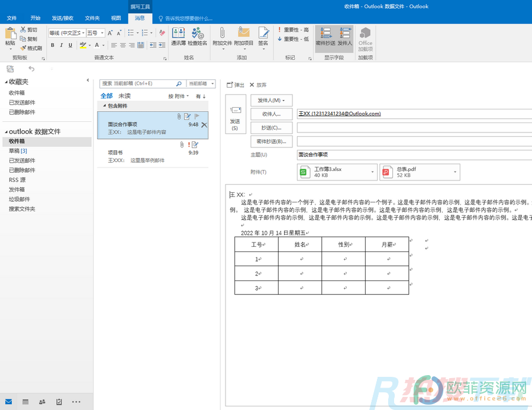Viewport: 532px width, 410px height.
Task: Set High Importance (重要性 - 高)
Action: tap(293, 30)
